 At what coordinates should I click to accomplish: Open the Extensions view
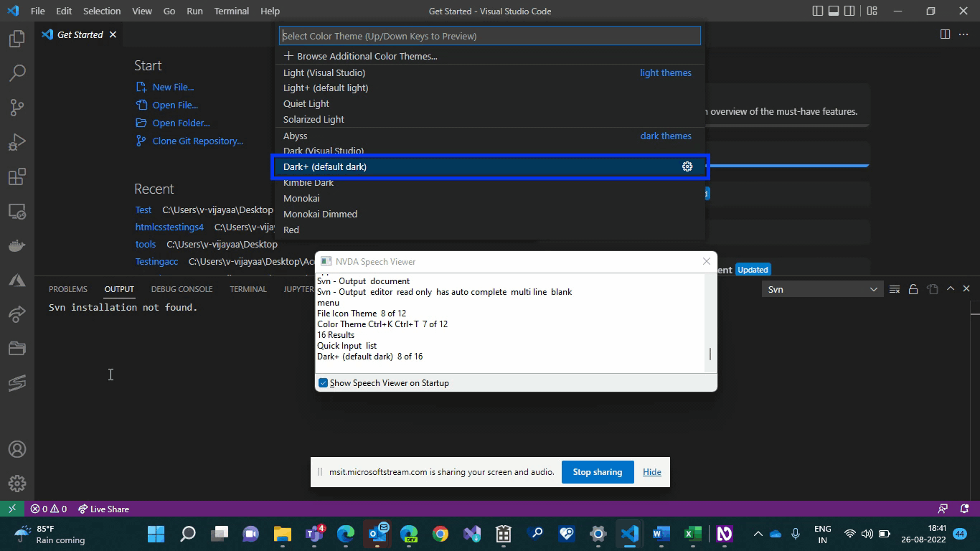pos(17,176)
